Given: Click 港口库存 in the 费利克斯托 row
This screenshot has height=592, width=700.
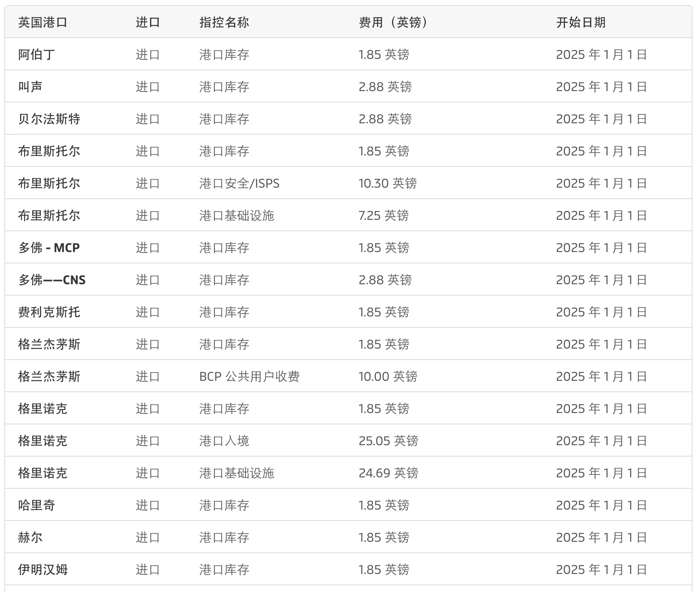Looking at the screenshot, I should pyautogui.click(x=224, y=312).
